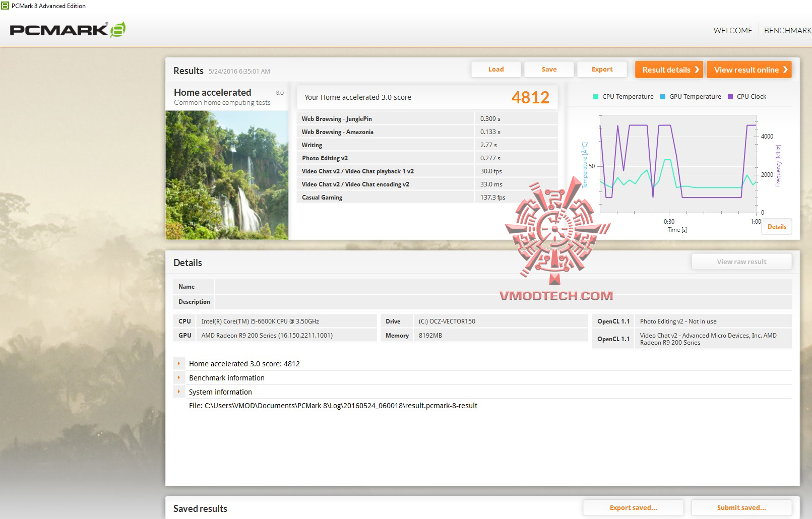The image size is (812, 519).
Task: Click the Intel Core i5-6600K CPU value
Action: point(260,321)
